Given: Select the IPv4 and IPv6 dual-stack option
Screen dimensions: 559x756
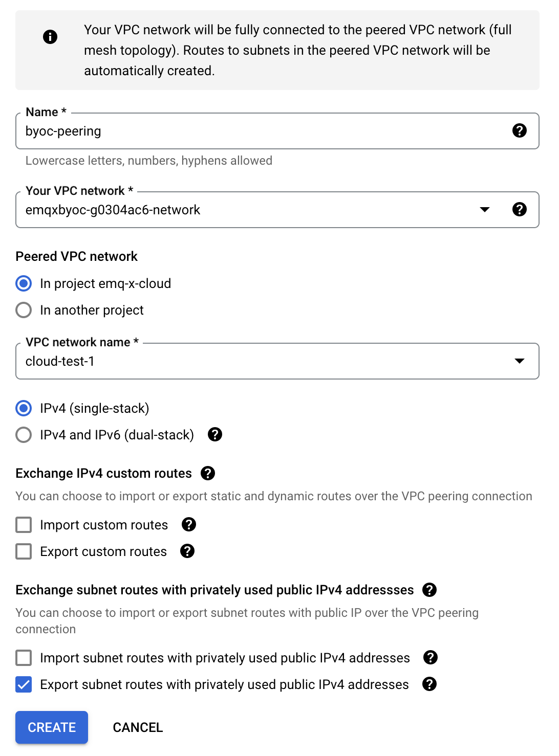Looking at the screenshot, I should [24, 434].
